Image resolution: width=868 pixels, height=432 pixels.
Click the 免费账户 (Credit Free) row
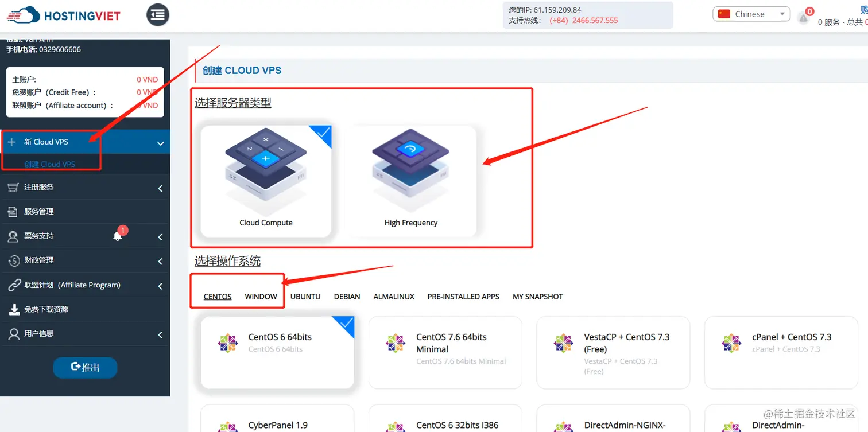(x=85, y=92)
